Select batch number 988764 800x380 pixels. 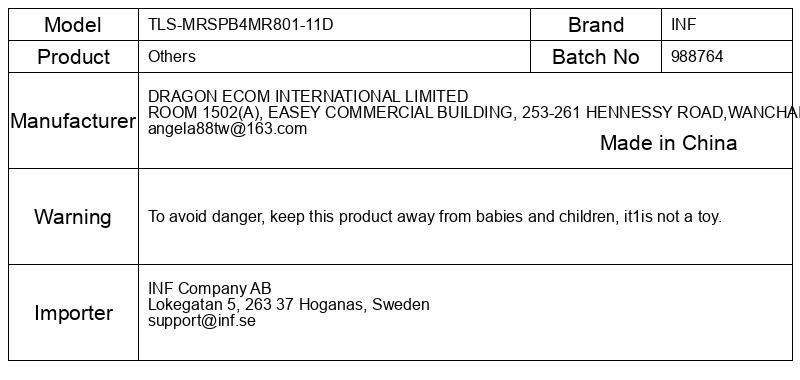(697, 56)
